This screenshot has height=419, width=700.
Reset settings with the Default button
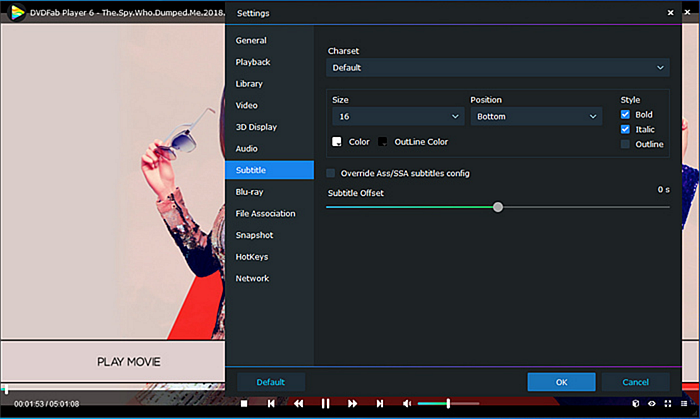[x=270, y=382]
